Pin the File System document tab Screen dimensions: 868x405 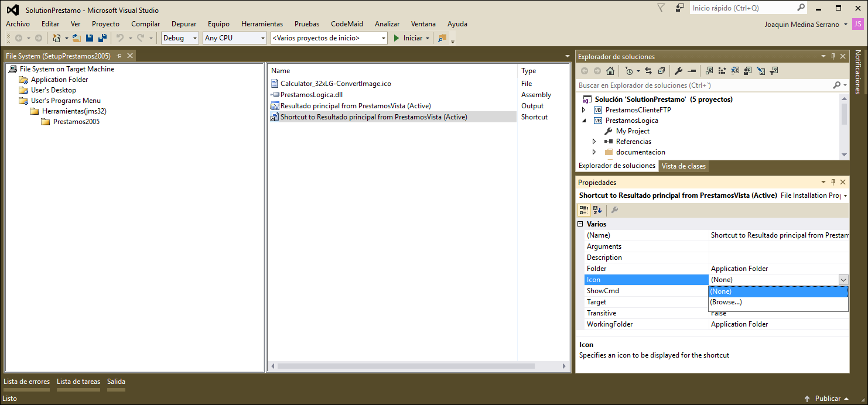point(119,56)
